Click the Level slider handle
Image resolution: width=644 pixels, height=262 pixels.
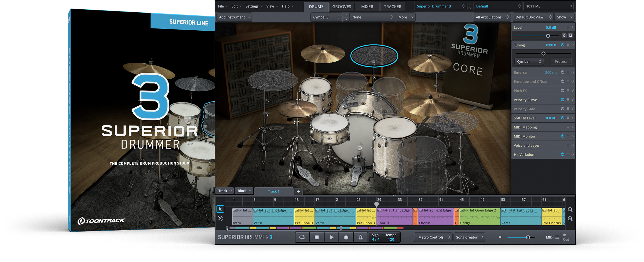tap(548, 36)
